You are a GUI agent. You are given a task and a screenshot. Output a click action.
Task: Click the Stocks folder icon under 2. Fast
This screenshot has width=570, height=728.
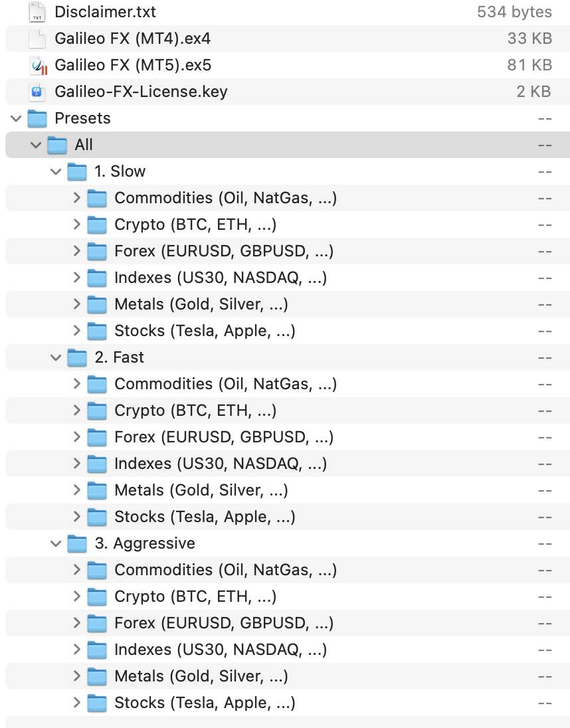pos(97,517)
